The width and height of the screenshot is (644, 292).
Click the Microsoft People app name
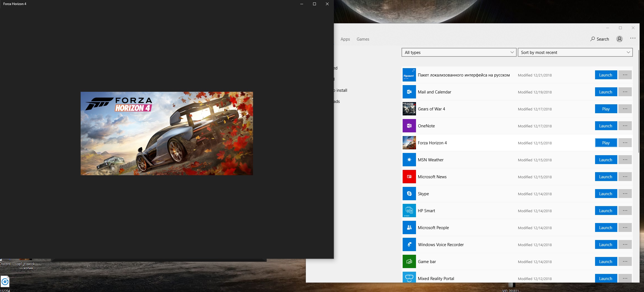(x=433, y=228)
